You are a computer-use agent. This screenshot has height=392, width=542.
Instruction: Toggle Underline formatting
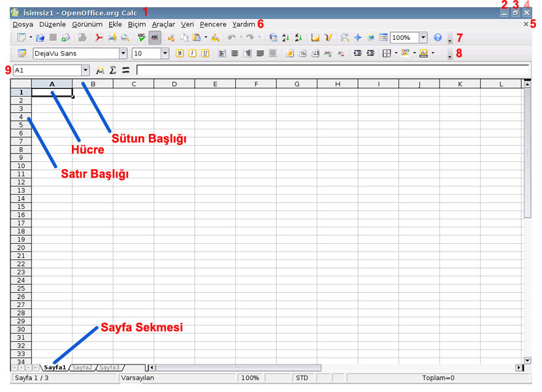click(205, 54)
